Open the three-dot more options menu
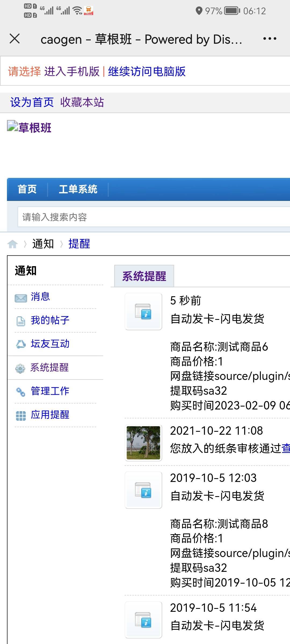 pyautogui.click(x=270, y=39)
